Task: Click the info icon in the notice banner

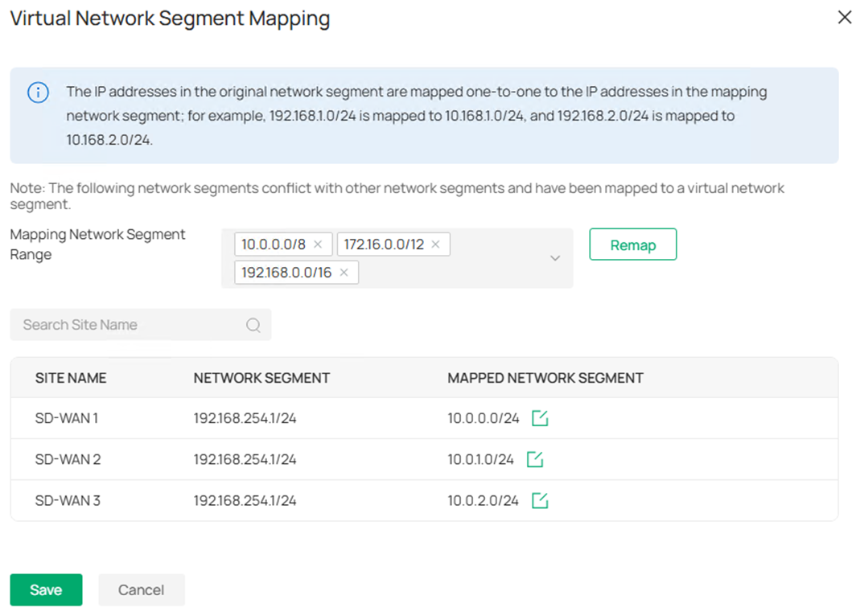Action: tap(37, 92)
